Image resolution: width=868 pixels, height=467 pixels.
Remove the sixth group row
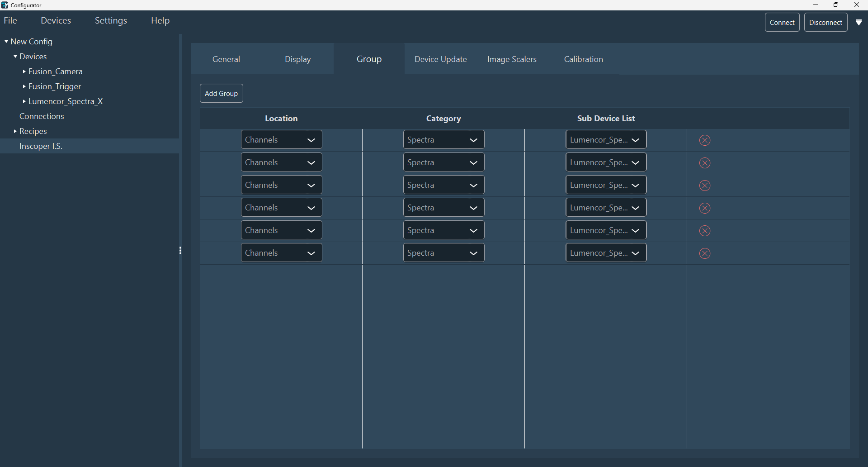pyautogui.click(x=704, y=253)
